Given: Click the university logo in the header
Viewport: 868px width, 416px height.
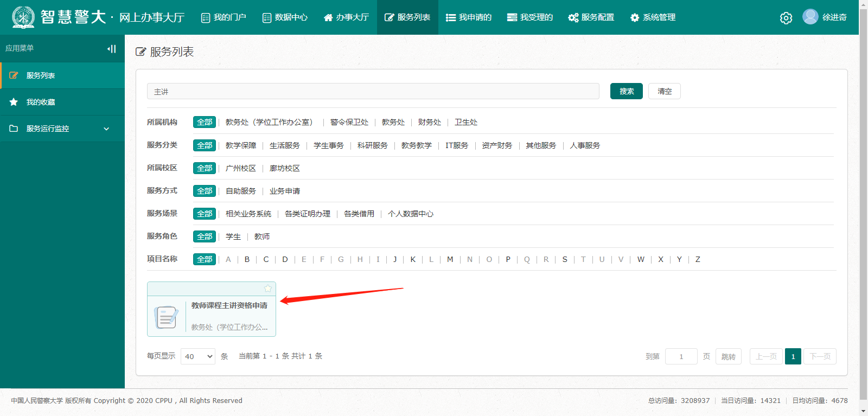Looking at the screenshot, I should pos(23,17).
